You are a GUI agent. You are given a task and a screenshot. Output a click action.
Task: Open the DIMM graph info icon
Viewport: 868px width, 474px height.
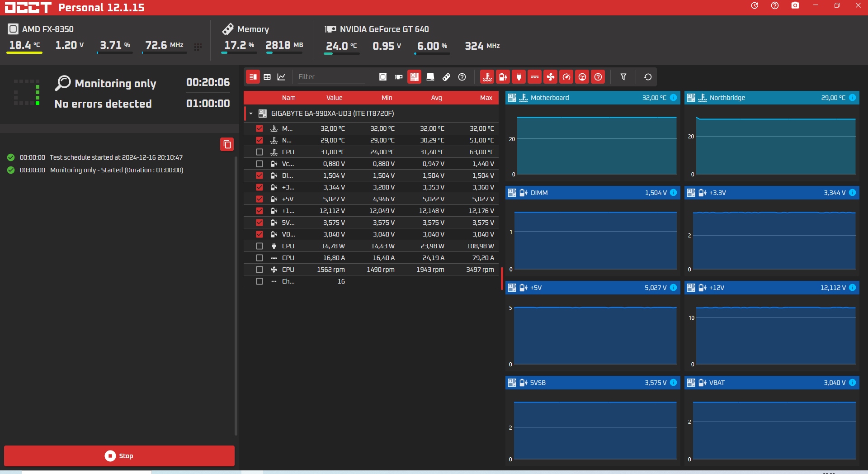674,193
